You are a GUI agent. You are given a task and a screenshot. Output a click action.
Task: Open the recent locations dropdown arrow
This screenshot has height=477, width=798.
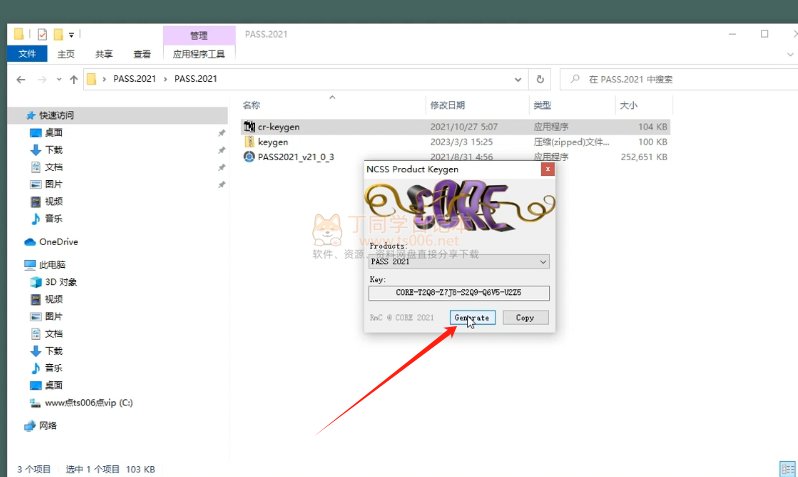point(59,79)
